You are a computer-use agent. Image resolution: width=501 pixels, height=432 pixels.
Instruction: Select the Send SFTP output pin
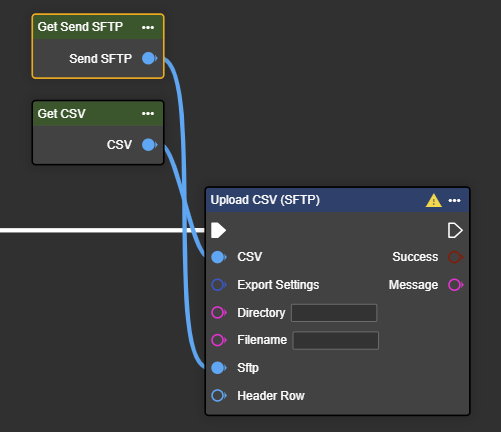149,58
